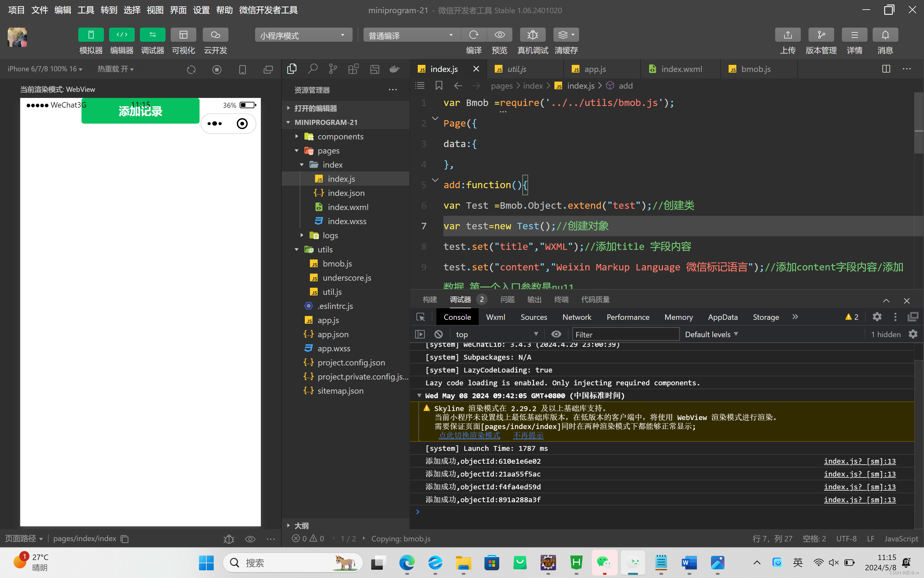
Task: Open the clear cache (清缓存) dropdown
Action: click(566, 35)
